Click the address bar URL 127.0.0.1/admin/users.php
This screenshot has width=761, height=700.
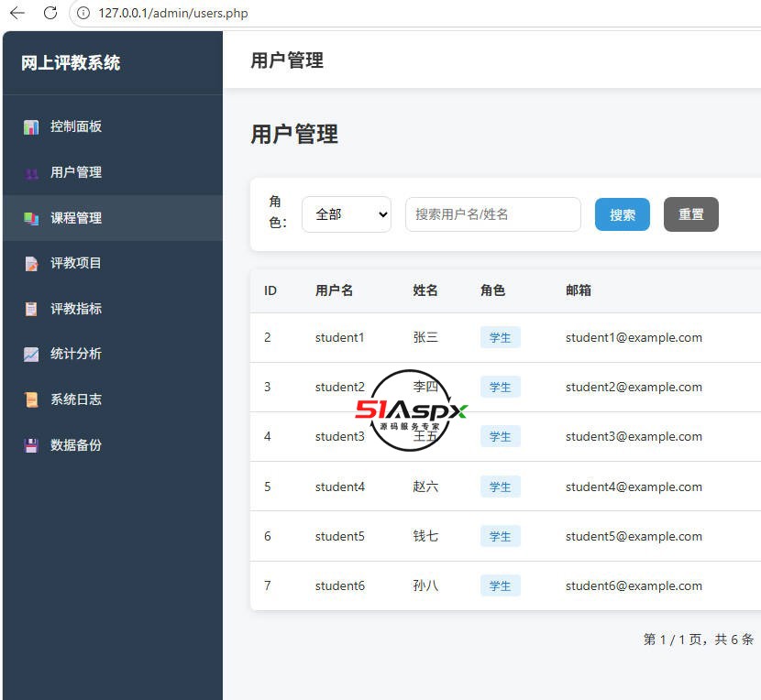[x=173, y=13]
